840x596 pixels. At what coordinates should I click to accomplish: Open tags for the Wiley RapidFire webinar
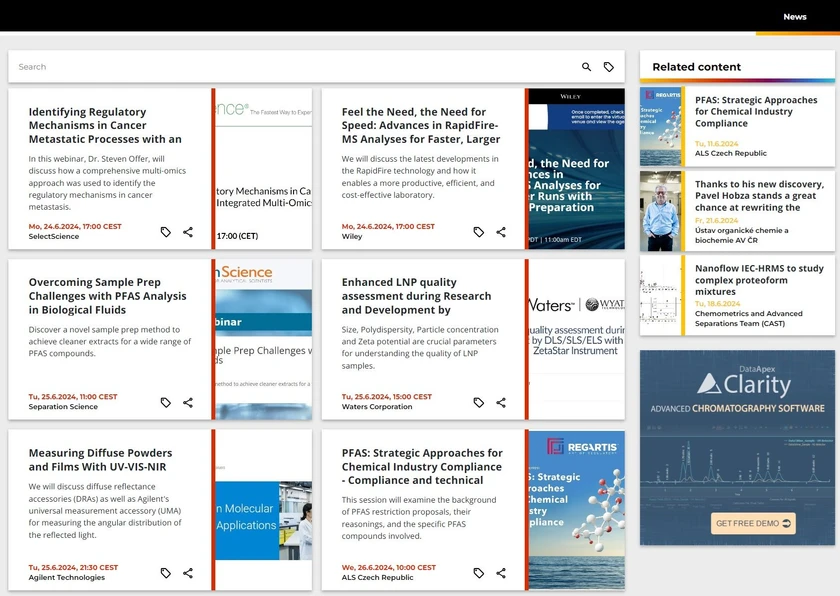[479, 232]
